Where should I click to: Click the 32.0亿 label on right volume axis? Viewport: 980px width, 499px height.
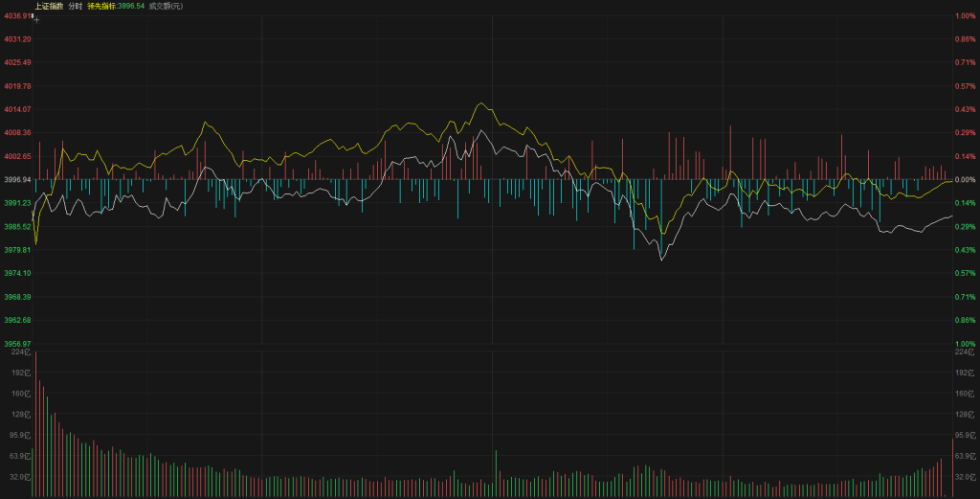965,476
